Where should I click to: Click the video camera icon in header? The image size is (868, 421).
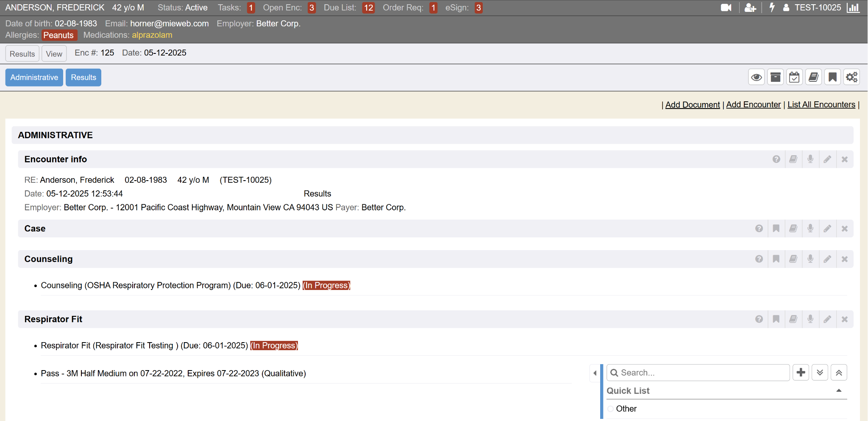(x=726, y=8)
